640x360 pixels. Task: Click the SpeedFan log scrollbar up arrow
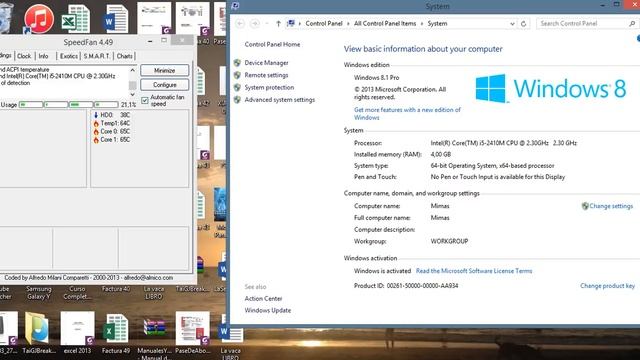pyautogui.click(x=132, y=70)
